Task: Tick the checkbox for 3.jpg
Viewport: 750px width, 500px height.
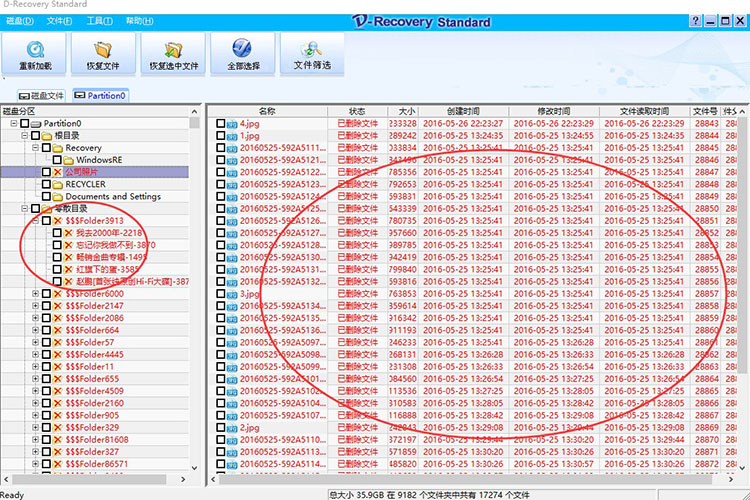Action: coord(221,294)
